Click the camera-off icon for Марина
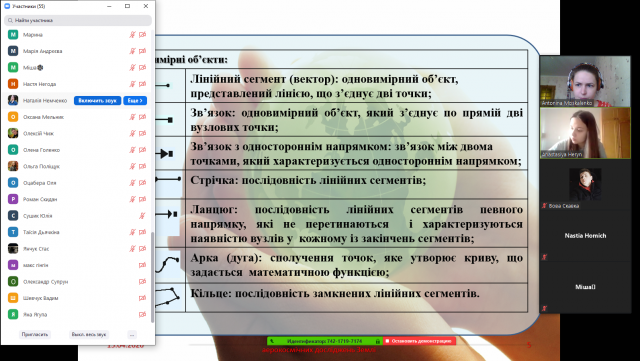Image resolution: width=640 pixels, height=361 pixels. coord(142,35)
